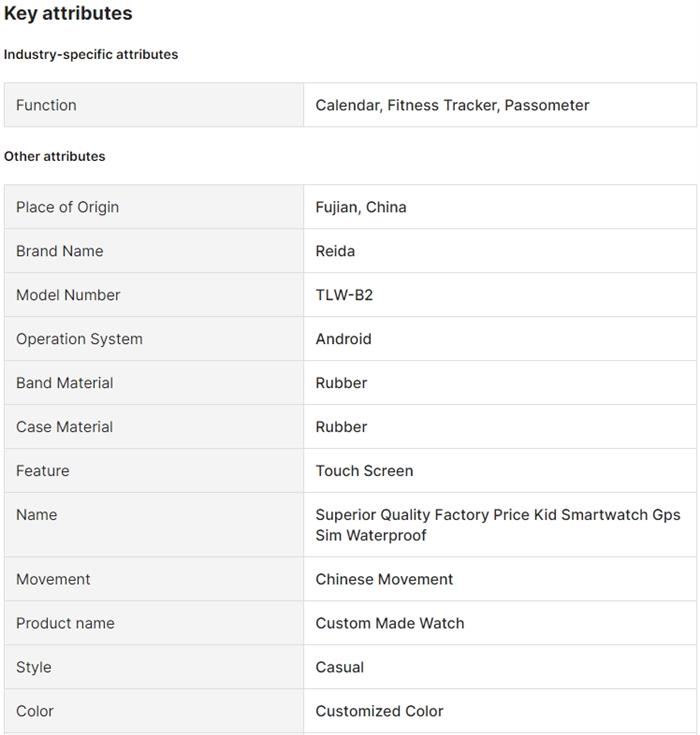
Task: Select the Rubber value for Case Material
Action: (x=341, y=427)
